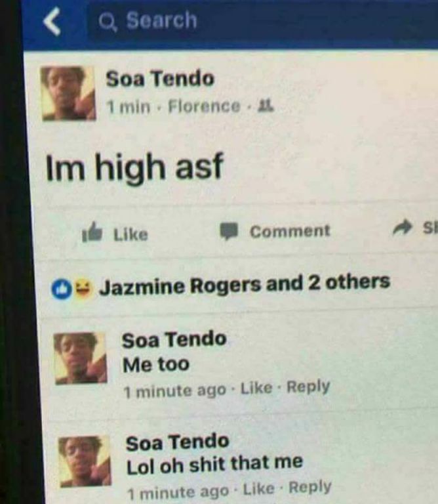Click the speech bubble comment icon
This screenshot has height=504, width=438.
[x=229, y=232]
